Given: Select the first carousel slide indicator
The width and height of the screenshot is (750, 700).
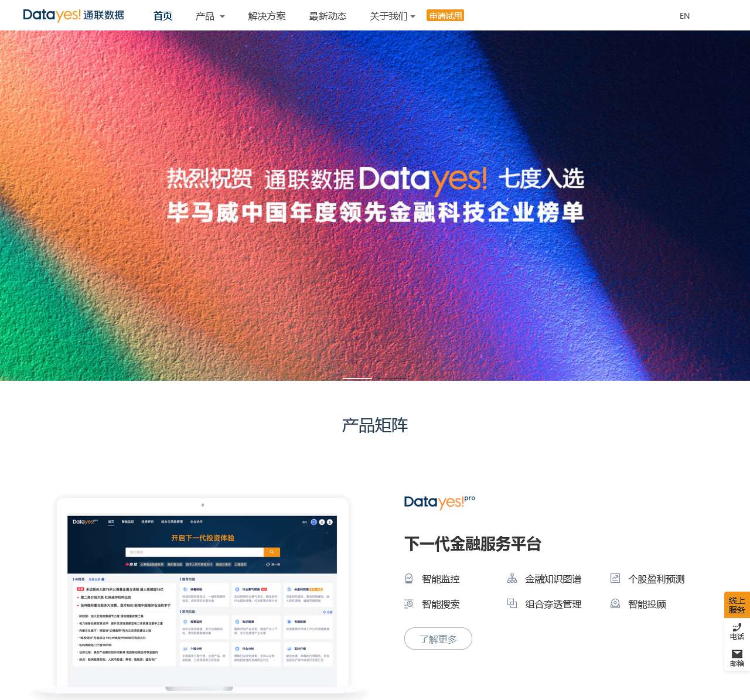Looking at the screenshot, I should tap(357, 378).
